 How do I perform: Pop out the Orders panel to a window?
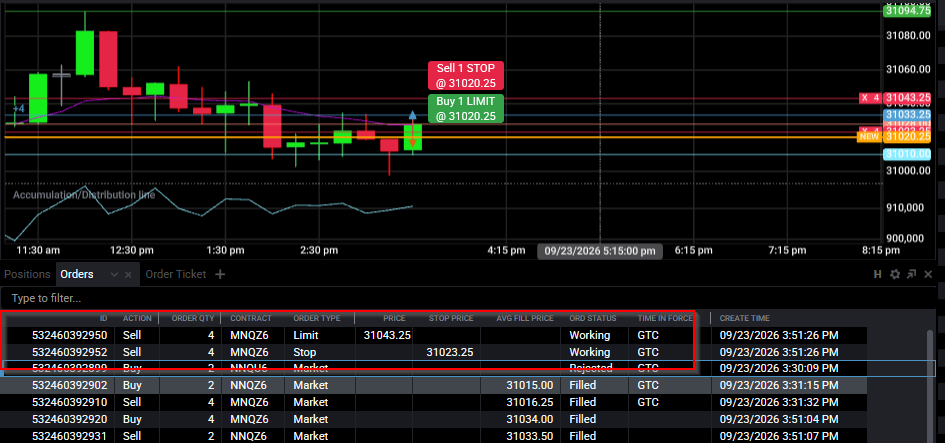pyautogui.click(x=911, y=274)
